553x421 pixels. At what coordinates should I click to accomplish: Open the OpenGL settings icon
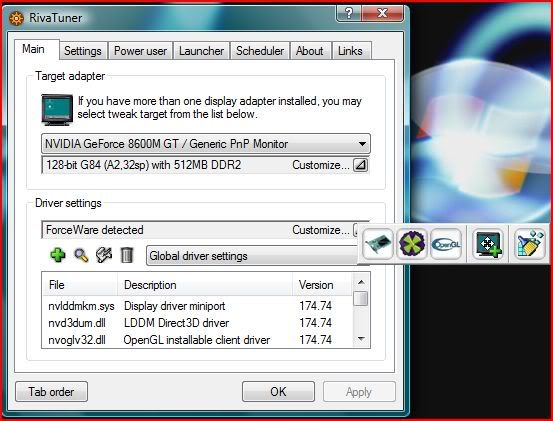(x=446, y=244)
